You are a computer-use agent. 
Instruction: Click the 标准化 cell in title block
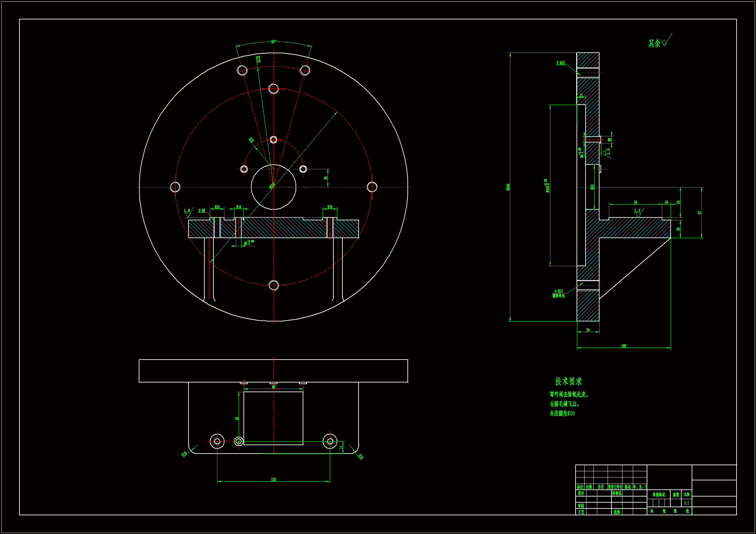617,493
